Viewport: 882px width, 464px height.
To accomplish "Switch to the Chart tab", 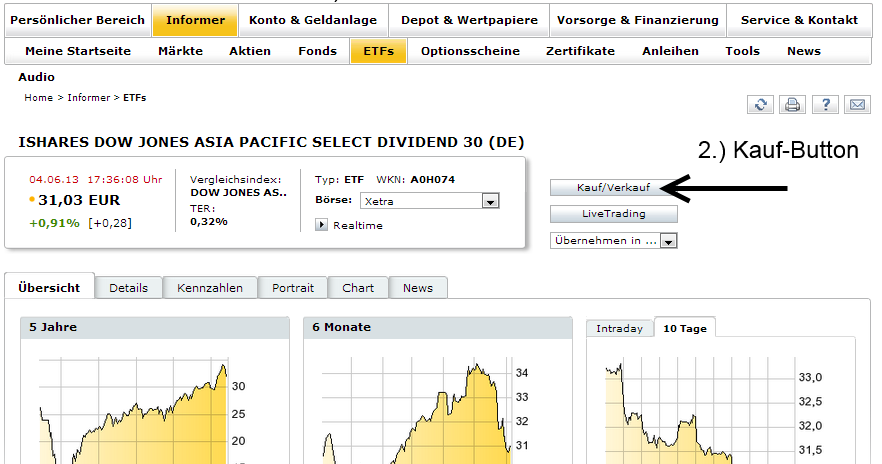I will click(358, 288).
